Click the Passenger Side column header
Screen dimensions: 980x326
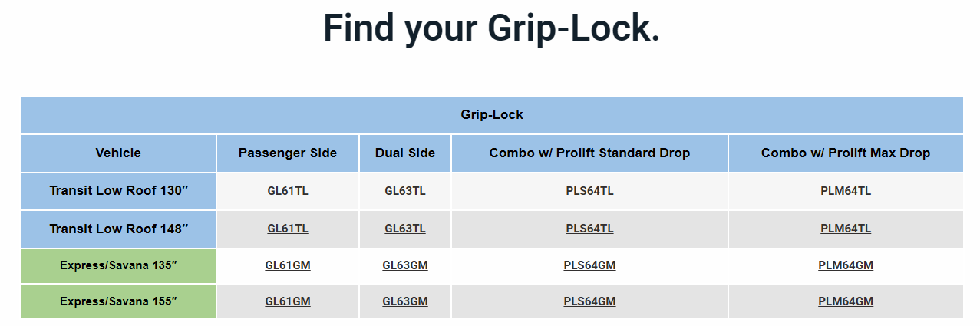(288, 153)
